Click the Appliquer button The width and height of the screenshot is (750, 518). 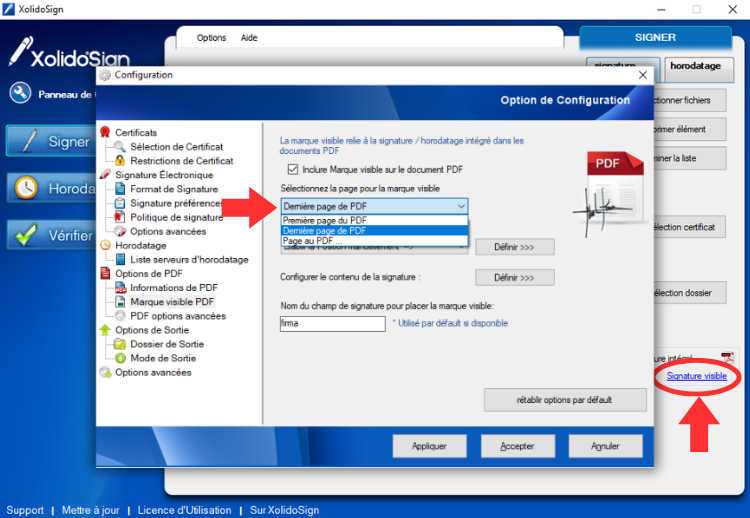(430, 446)
